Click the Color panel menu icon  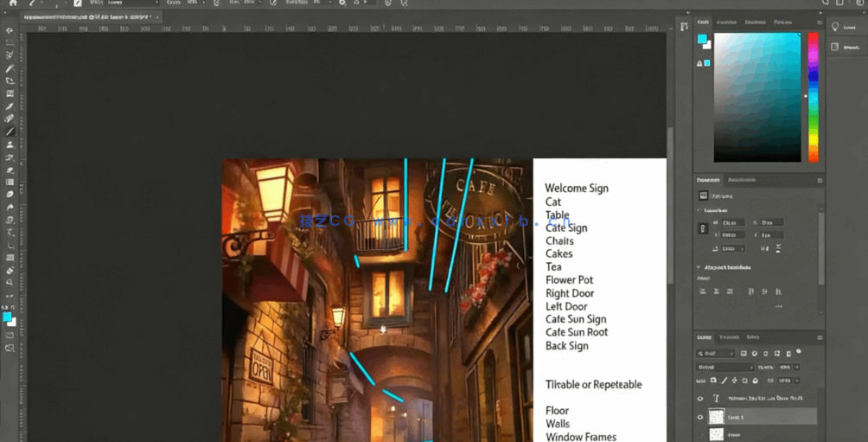819,22
